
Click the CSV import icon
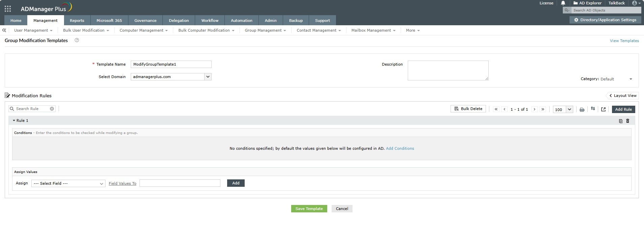pyautogui.click(x=582, y=109)
